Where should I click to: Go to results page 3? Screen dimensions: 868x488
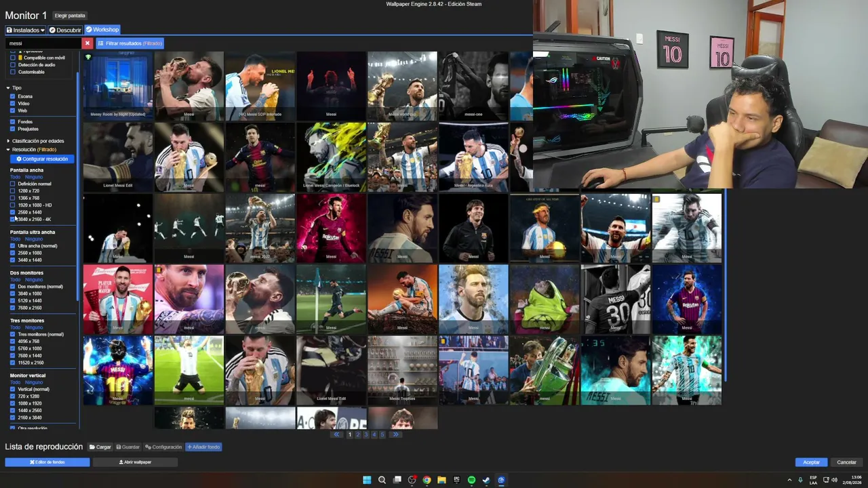click(366, 434)
